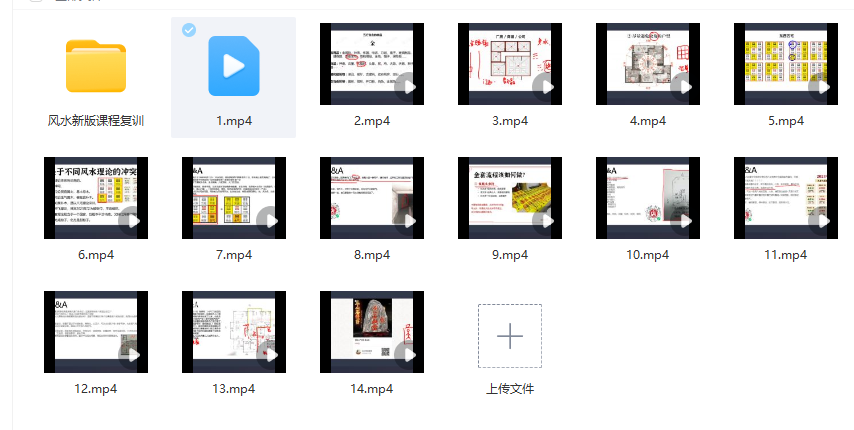
Task: Open the 风水新版课程复训 folder icon
Action: coord(96,66)
